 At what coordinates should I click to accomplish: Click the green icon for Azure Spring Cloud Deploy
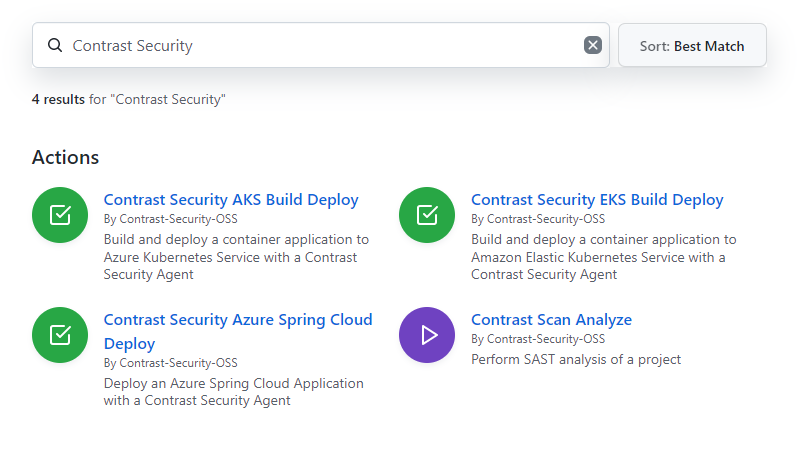point(60,335)
